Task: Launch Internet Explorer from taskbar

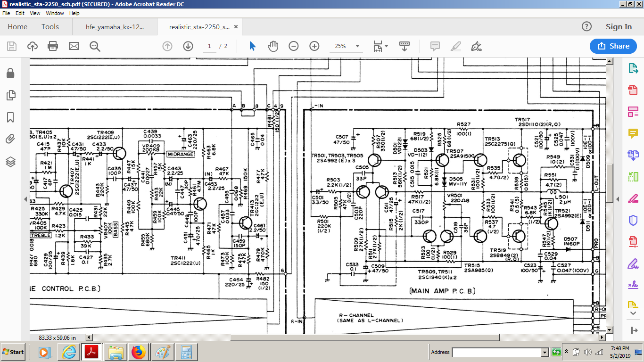Action: (69, 352)
